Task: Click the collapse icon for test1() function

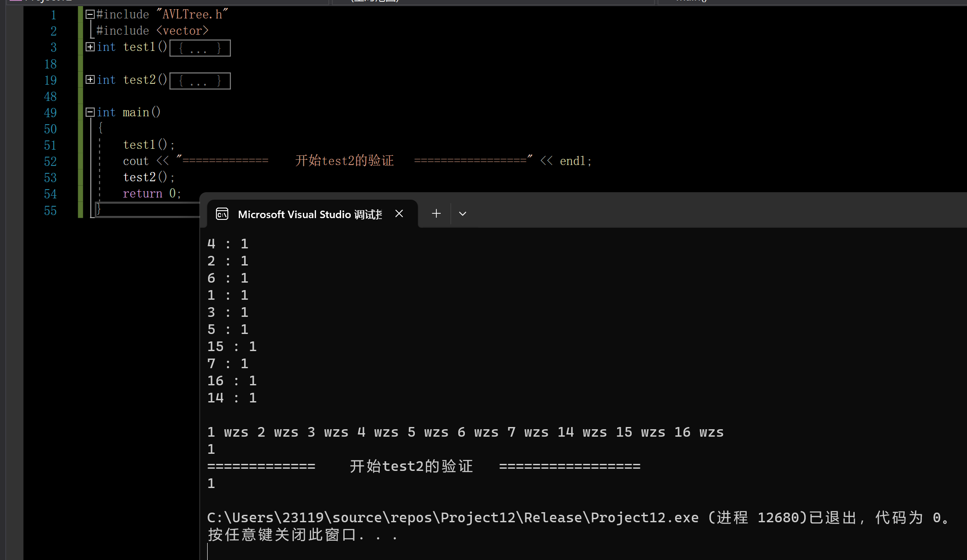Action: pos(88,47)
